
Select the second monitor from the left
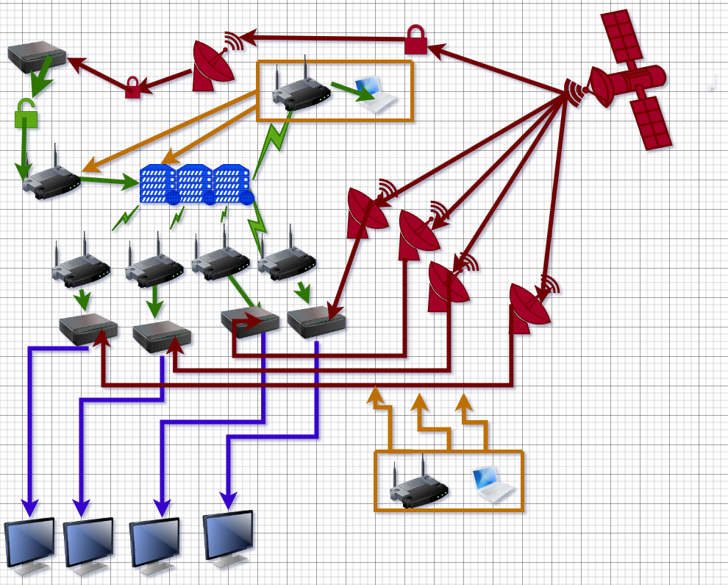pos(88,547)
